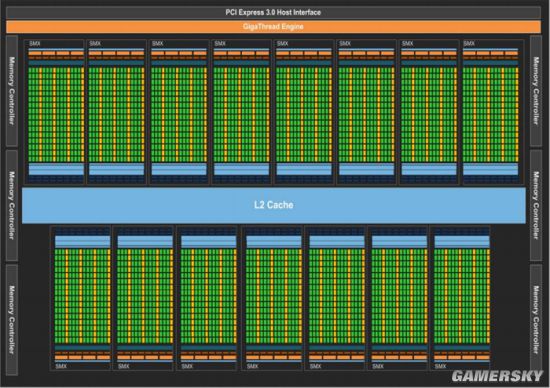Click third SMX label in bottom row
The height and width of the screenshot is (388, 550).
(x=187, y=366)
